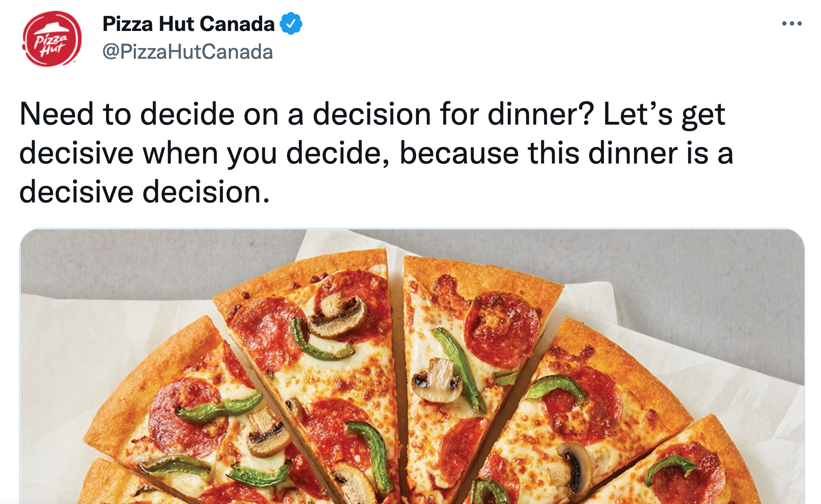Viewport: 821px width, 504px height.
Task: Open the Pizza Hut Canada profile name
Action: click(x=189, y=24)
